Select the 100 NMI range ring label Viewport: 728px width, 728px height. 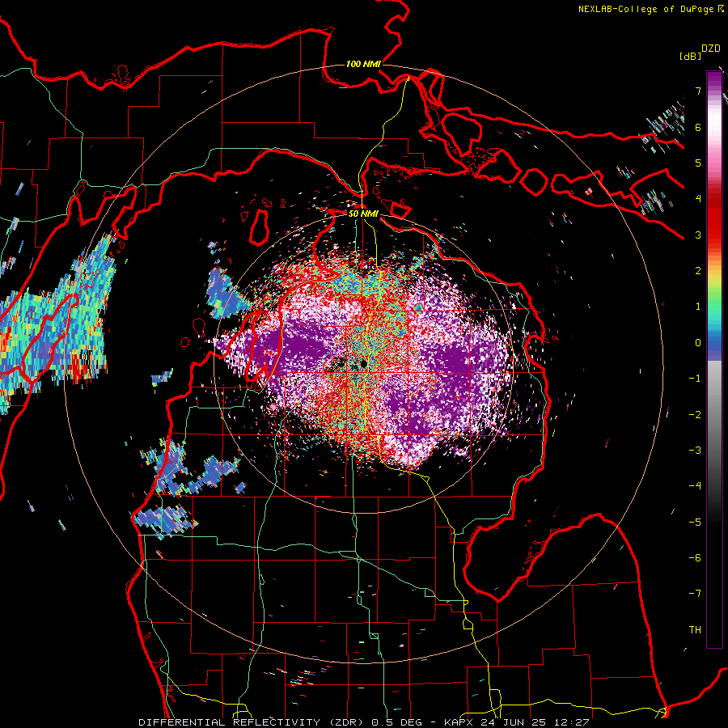click(363, 64)
